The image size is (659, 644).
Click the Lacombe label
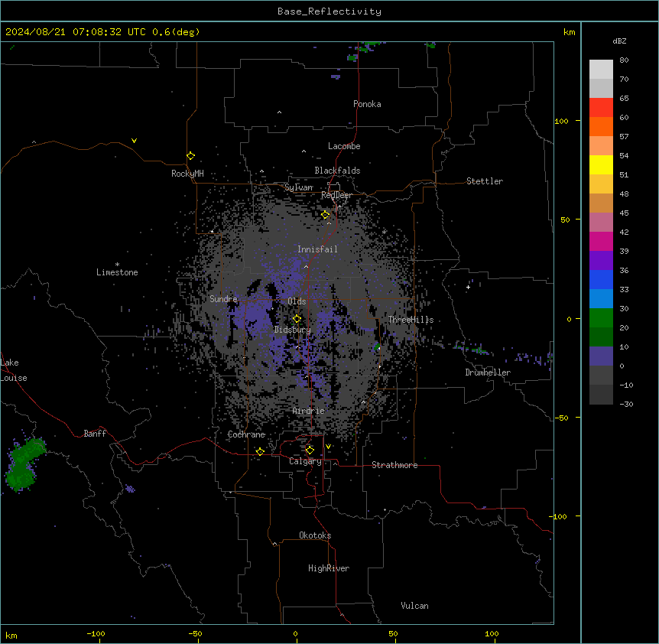344,146
